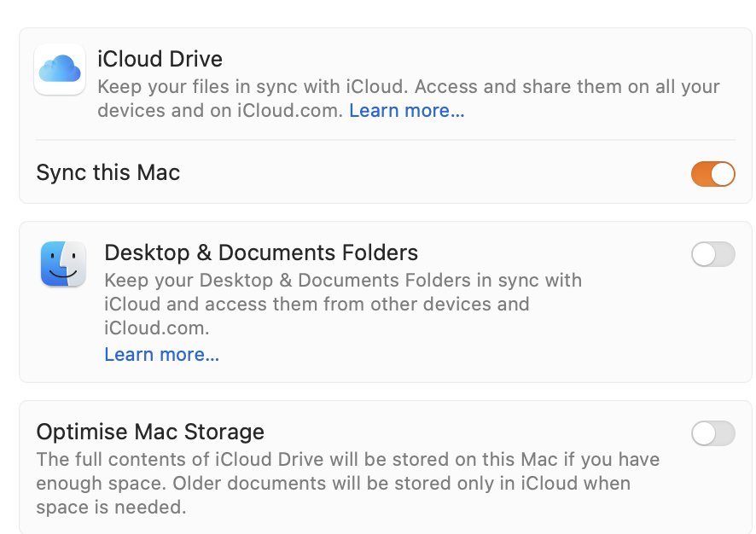
Task: Click the Finder face icon
Action: coord(63,263)
